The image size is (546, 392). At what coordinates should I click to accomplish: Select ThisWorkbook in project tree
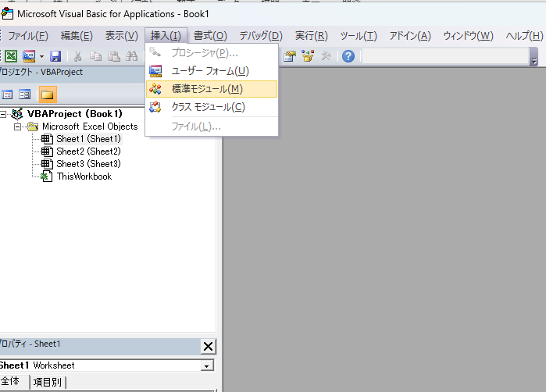pos(84,176)
